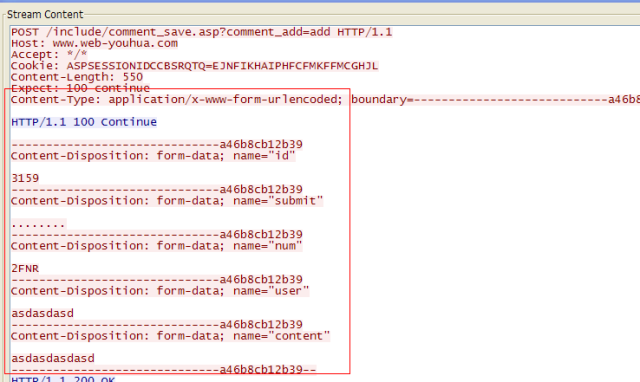
Task: Click the HTTP/1.1 100 Continue response
Action: coord(84,122)
